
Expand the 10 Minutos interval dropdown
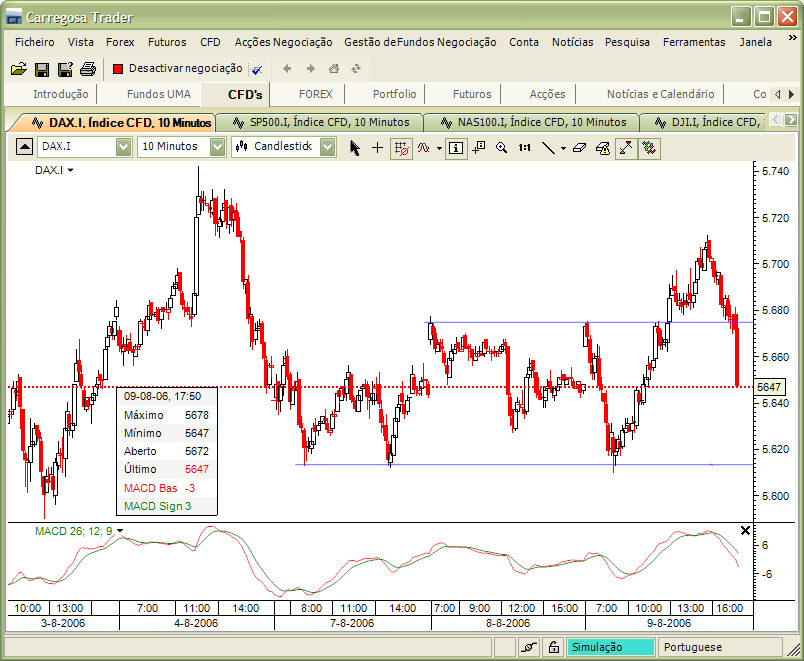tap(217, 147)
